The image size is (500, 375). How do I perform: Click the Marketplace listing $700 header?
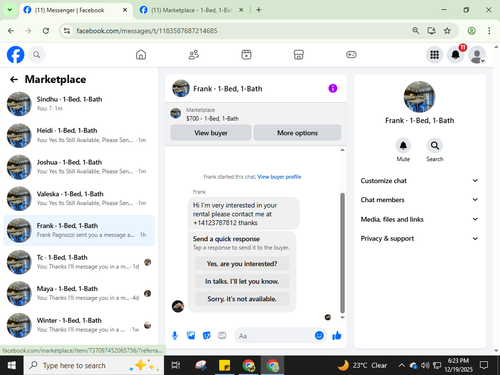[x=256, y=114]
